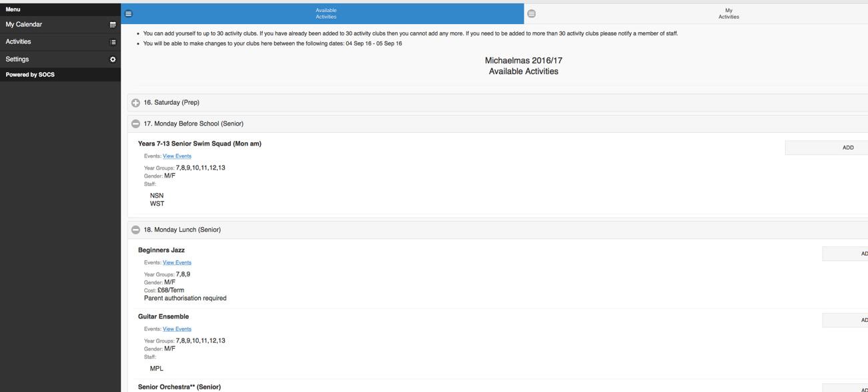The width and height of the screenshot is (868, 392).
Task: Open My Calendar calendar icon
Action: click(x=113, y=25)
